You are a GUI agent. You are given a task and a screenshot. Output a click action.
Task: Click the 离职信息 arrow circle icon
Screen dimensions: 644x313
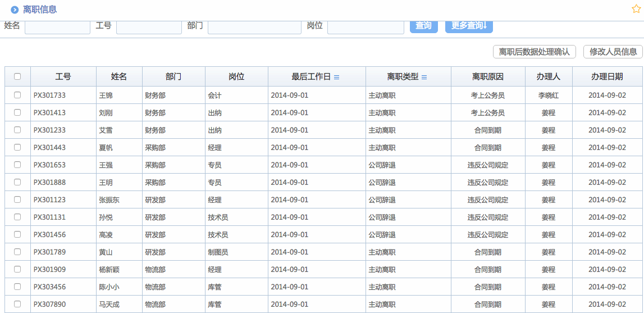tap(15, 10)
